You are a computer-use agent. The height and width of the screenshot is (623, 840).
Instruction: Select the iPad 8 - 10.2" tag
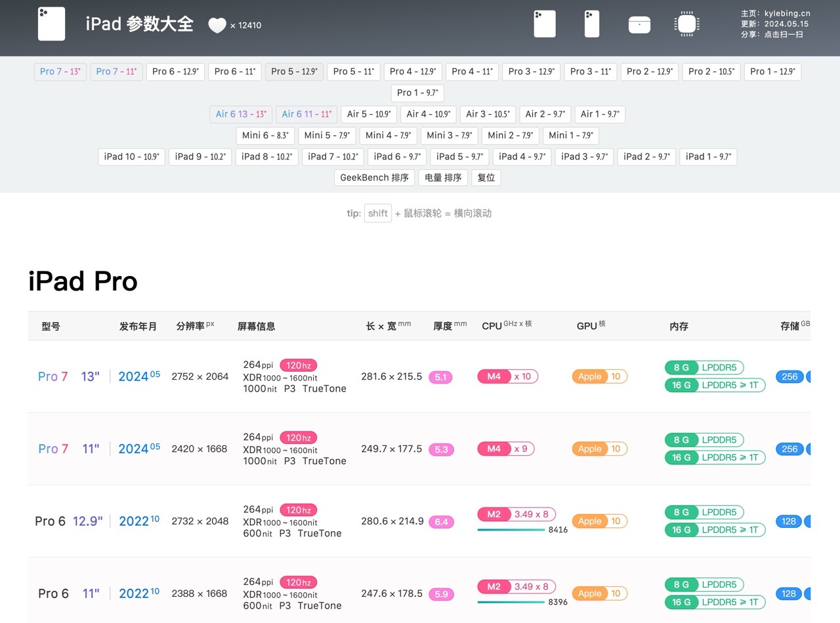coord(266,157)
